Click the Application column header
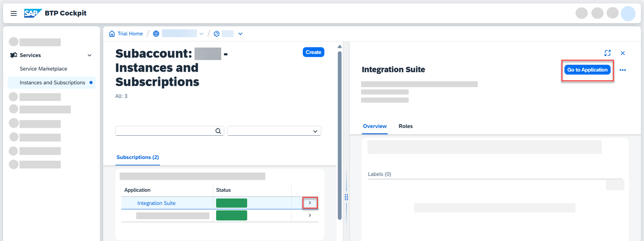Image resolution: width=644 pixels, height=241 pixels. [137, 190]
